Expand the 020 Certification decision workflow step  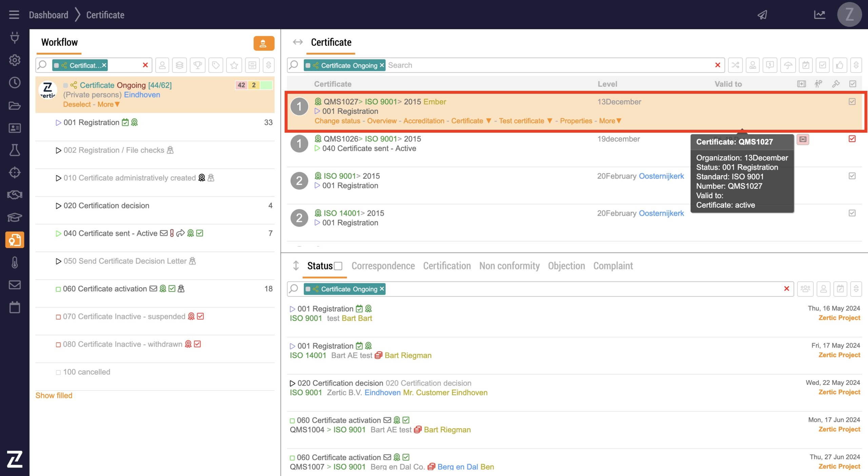pyautogui.click(x=58, y=206)
